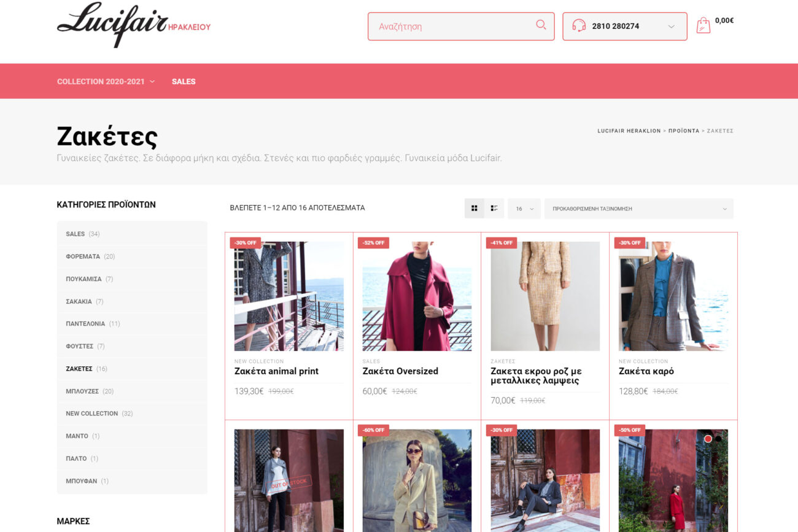Open the Ζακέτα καρό product thumbnail
The width and height of the screenshot is (798, 532).
tap(673, 296)
